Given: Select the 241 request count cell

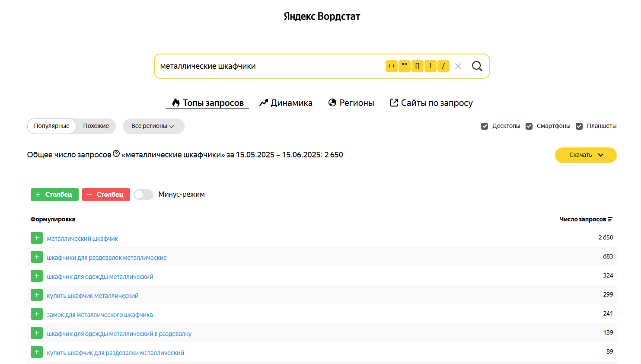Looking at the screenshot, I should 608,313.
